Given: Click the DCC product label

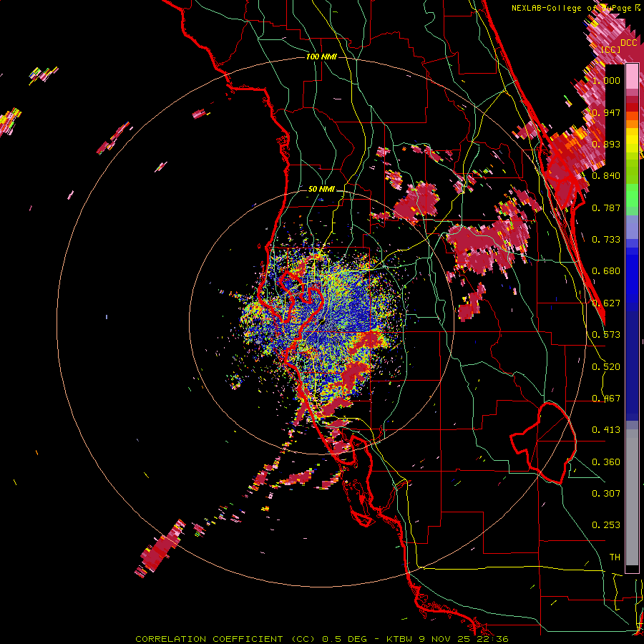Looking at the screenshot, I should pos(628,43).
